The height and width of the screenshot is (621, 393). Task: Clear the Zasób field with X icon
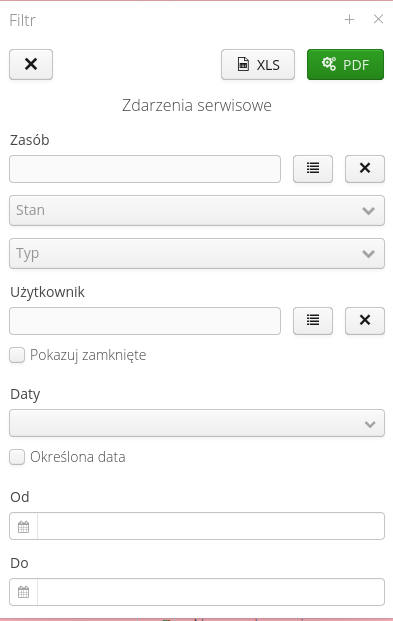(x=365, y=169)
